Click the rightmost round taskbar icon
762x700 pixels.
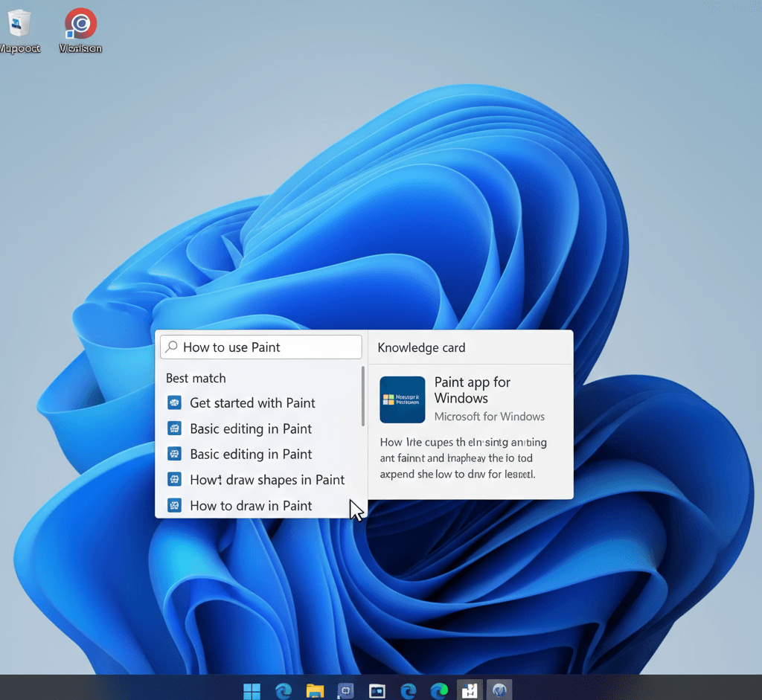(x=499, y=690)
